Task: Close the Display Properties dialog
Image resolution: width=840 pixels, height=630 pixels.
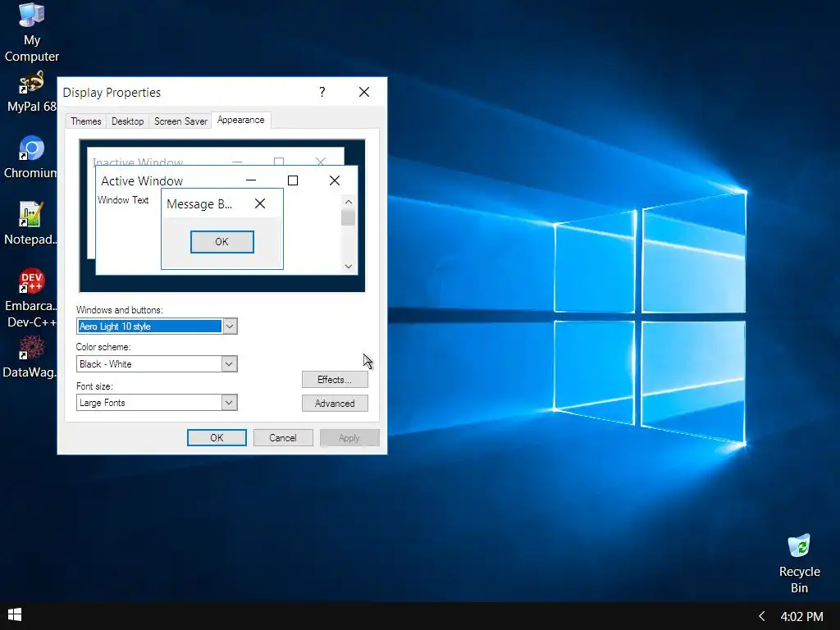Action: [364, 92]
